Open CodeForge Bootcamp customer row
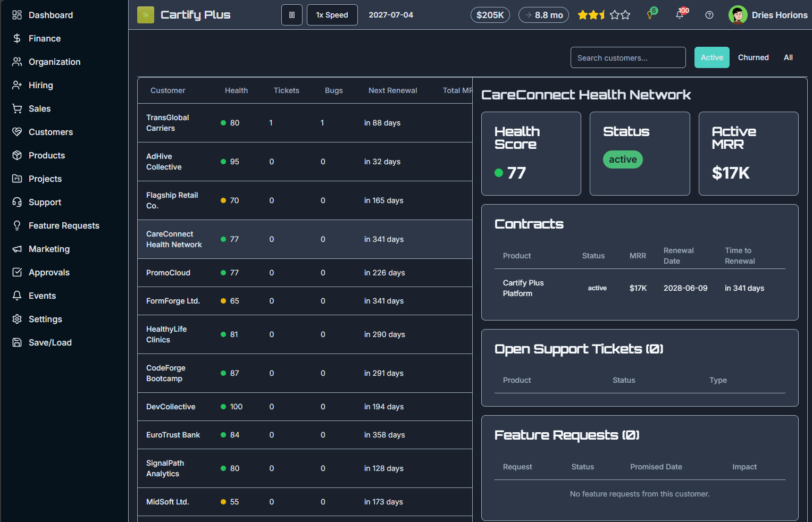This screenshot has height=522, width=812. [x=305, y=373]
